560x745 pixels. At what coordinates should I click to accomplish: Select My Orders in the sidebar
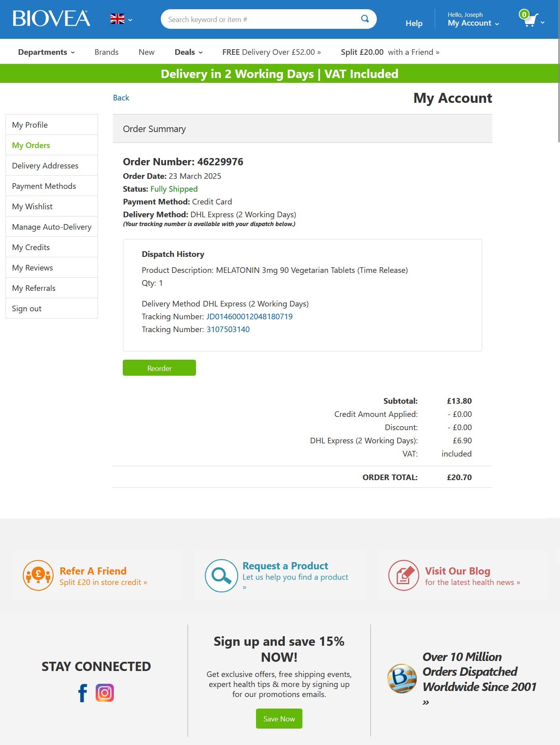(31, 145)
